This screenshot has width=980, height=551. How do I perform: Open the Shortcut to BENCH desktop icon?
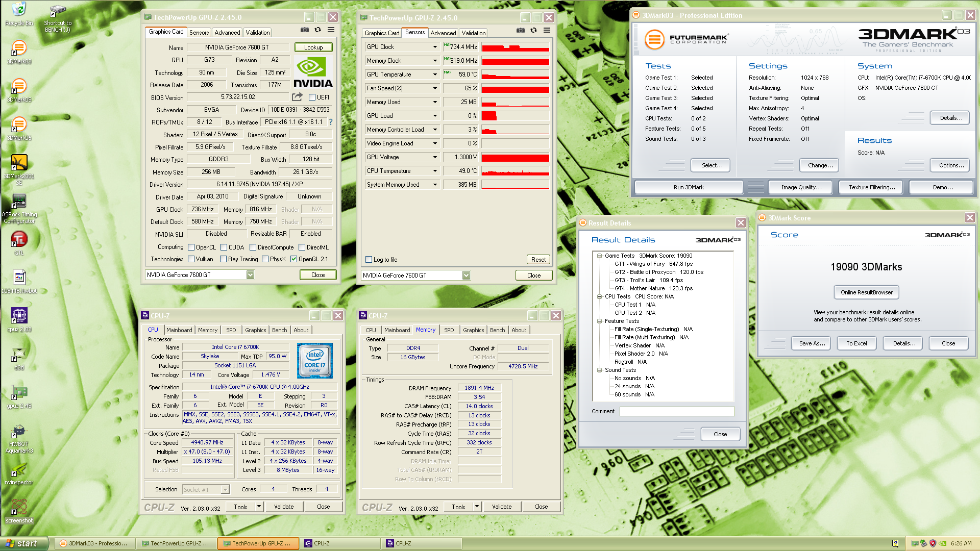[58, 19]
